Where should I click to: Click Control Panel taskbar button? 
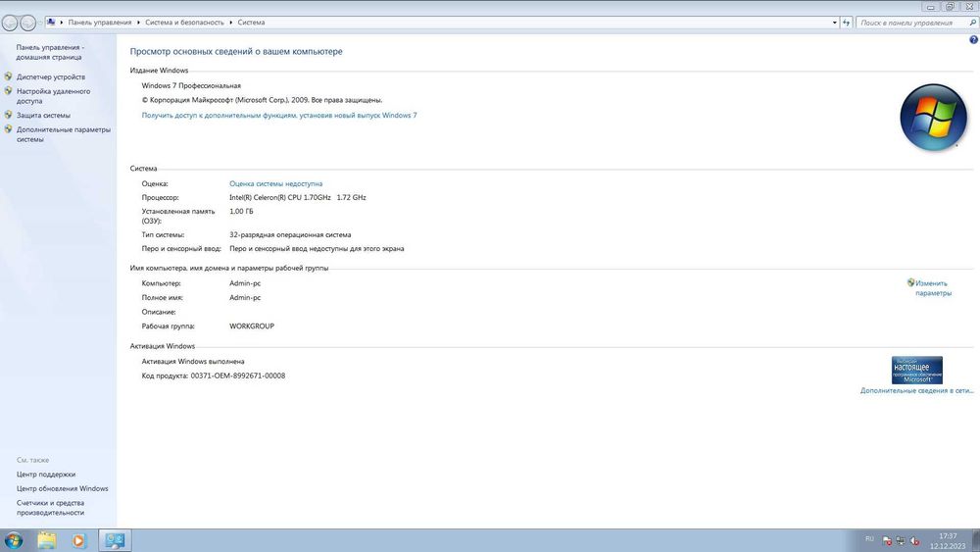point(115,540)
